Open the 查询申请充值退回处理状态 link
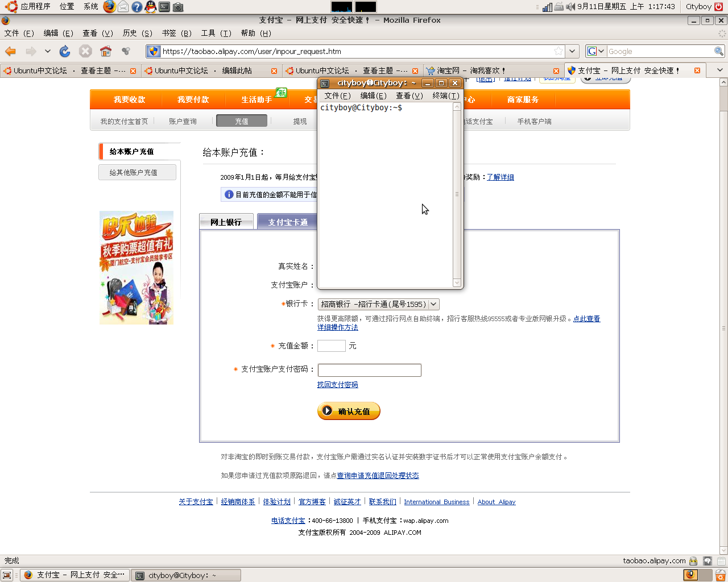The image size is (728, 582). click(378, 476)
